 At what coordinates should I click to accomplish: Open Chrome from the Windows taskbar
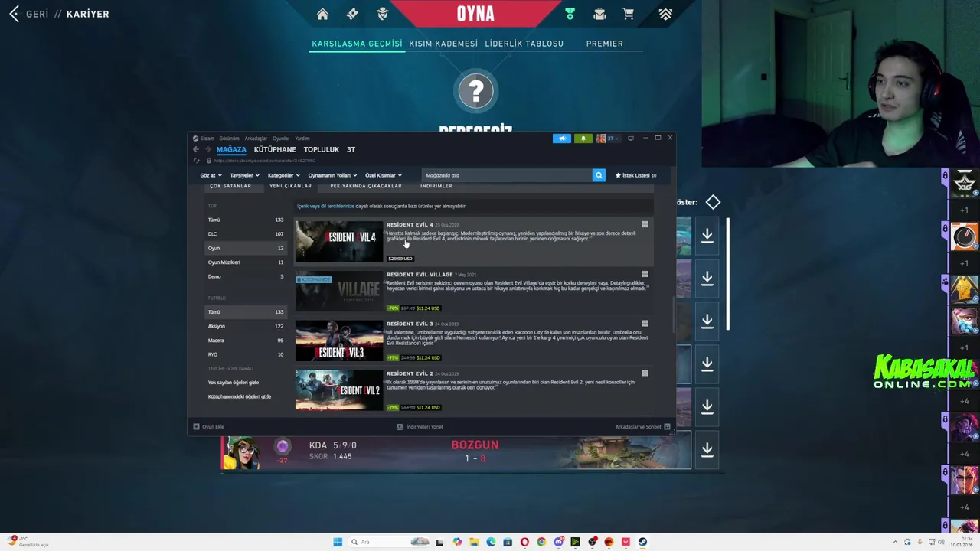pyautogui.click(x=541, y=542)
